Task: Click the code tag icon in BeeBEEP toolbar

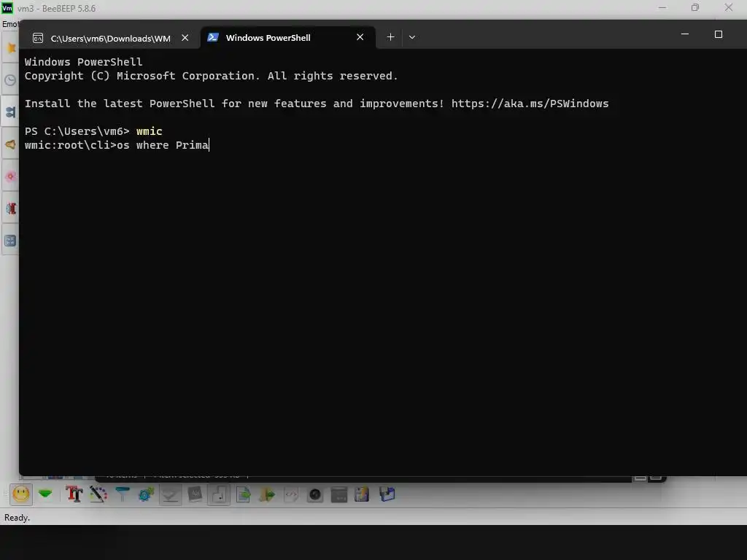Action: (x=291, y=495)
